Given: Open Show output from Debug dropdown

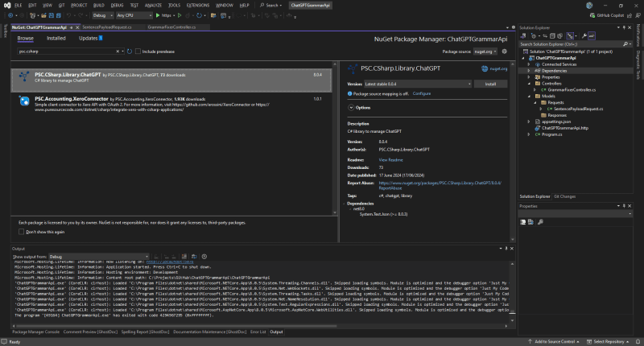Looking at the screenshot, I should tap(98, 257).
